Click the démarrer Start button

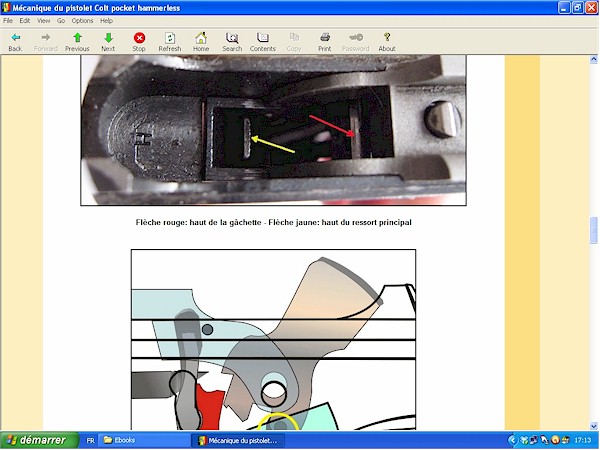36,440
